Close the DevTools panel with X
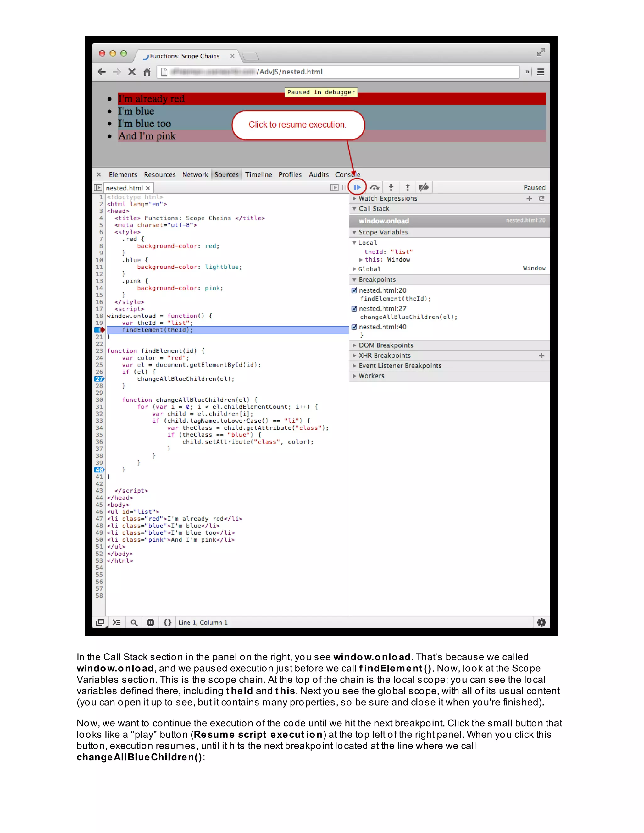Viewport: 644px width, 833px height. click(99, 174)
